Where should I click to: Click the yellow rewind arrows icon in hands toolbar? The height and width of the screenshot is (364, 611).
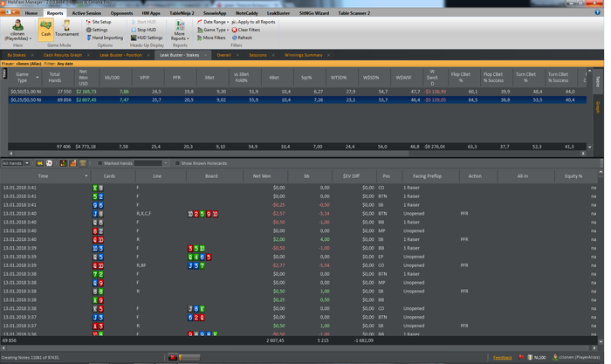click(x=40, y=163)
